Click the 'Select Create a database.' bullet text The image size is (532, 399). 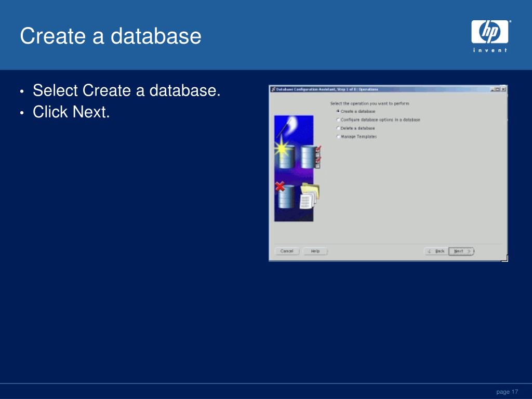(x=127, y=90)
